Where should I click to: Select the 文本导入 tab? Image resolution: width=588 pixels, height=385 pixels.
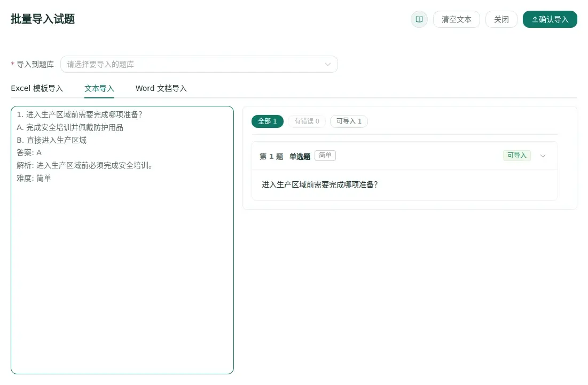(99, 88)
